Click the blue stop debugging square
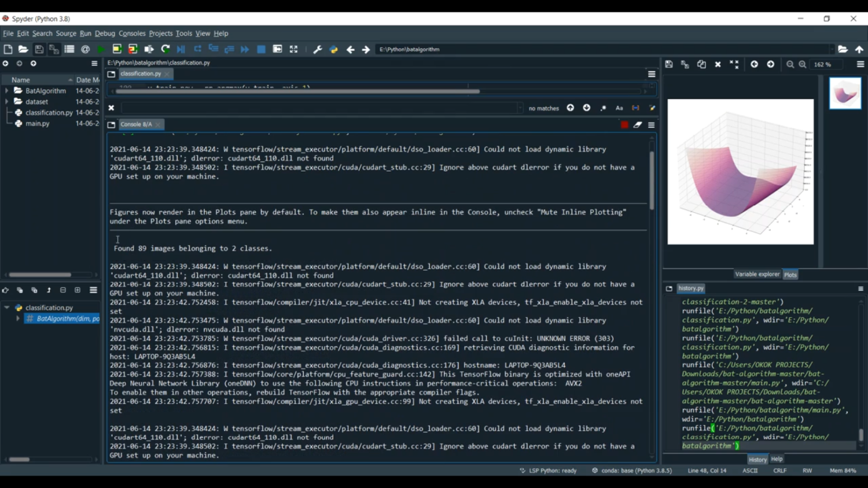 [x=261, y=50]
